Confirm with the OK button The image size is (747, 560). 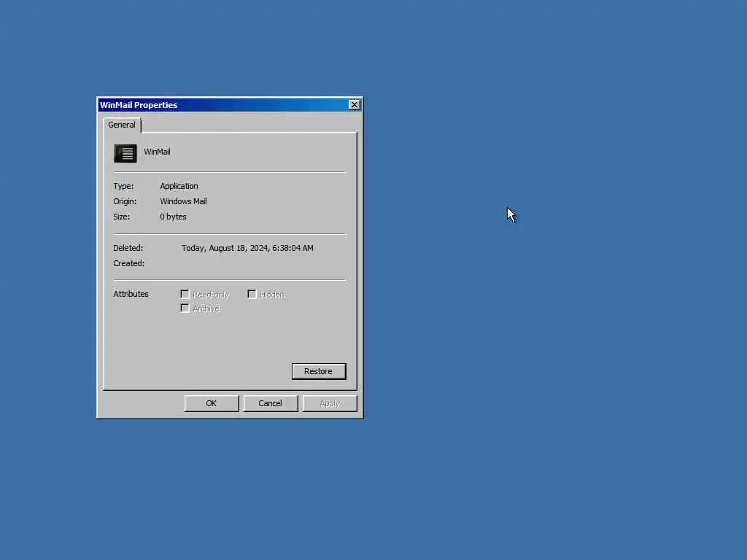[x=212, y=403]
